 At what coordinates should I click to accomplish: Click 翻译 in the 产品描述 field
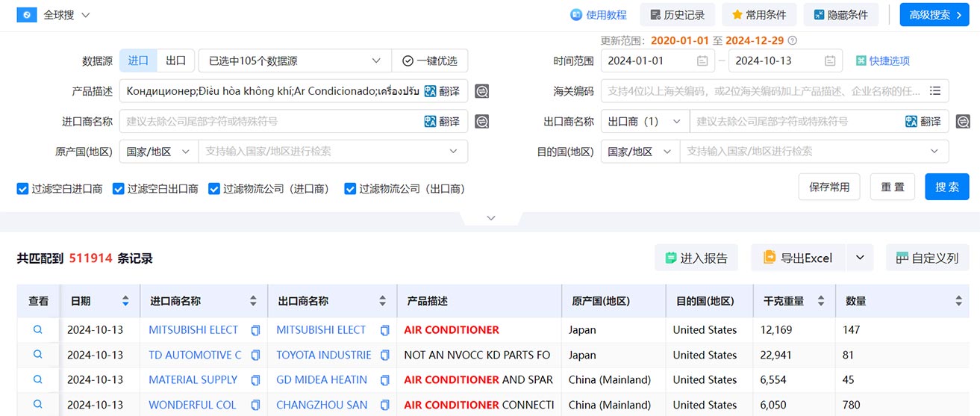click(443, 91)
